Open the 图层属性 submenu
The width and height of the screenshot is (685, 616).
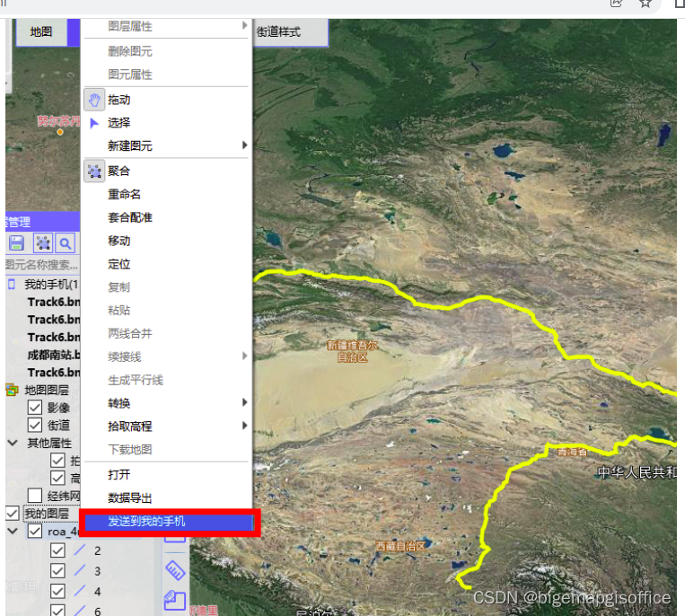tap(166, 26)
